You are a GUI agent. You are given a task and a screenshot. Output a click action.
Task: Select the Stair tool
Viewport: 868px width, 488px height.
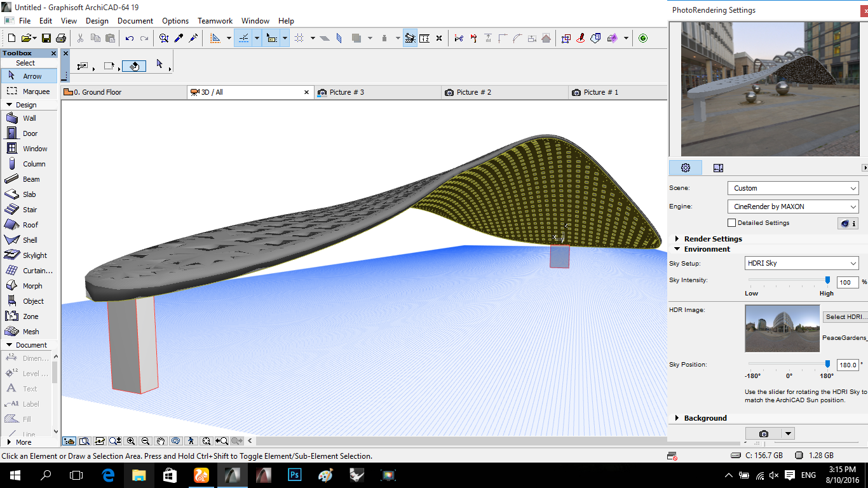coord(29,210)
